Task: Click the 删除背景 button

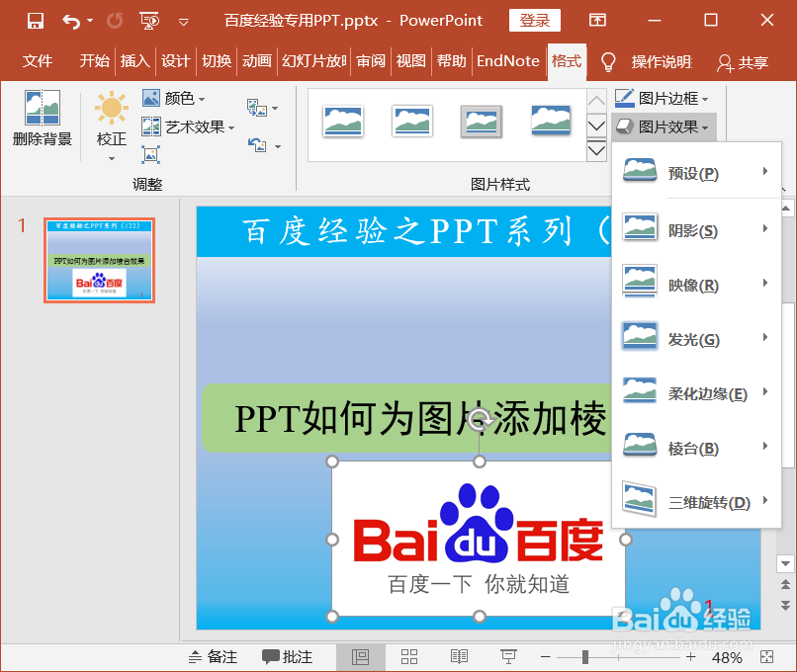Action: (43, 119)
